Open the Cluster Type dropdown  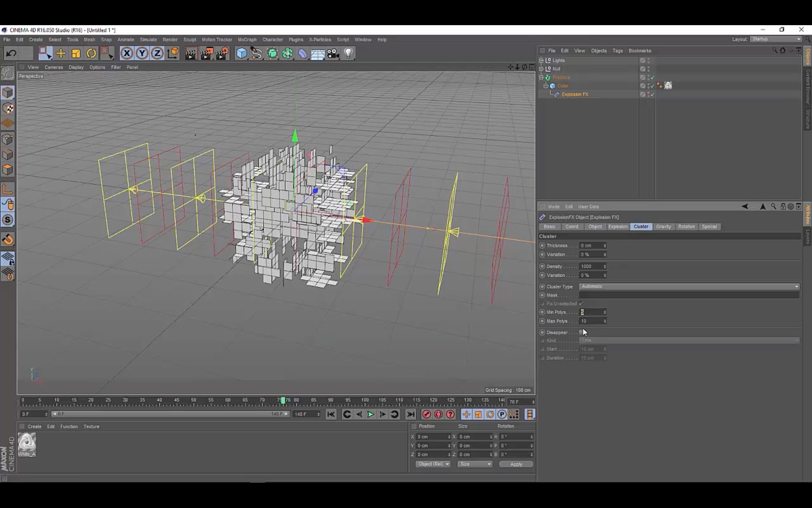tap(689, 286)
